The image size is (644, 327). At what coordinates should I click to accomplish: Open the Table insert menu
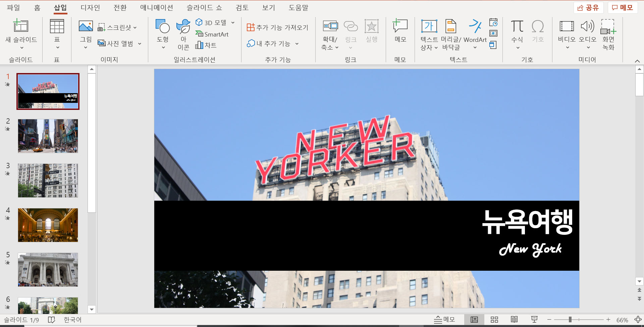point(57,35)
